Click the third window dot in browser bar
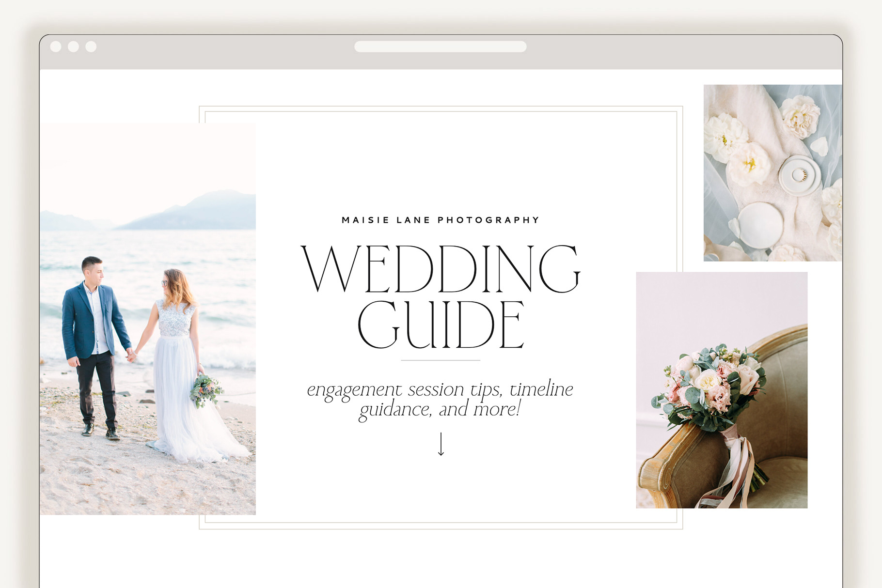882x588 pixels. point(91,46)
